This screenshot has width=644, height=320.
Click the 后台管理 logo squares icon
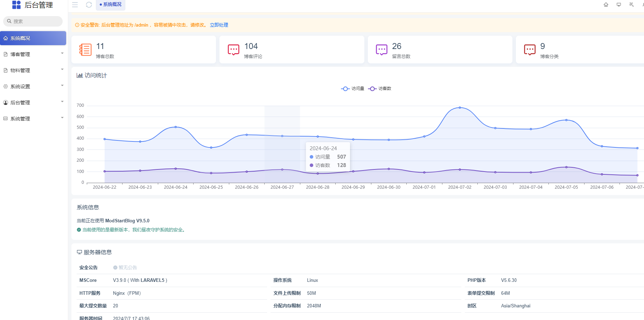pyautogui.click(x=16, y=5)
